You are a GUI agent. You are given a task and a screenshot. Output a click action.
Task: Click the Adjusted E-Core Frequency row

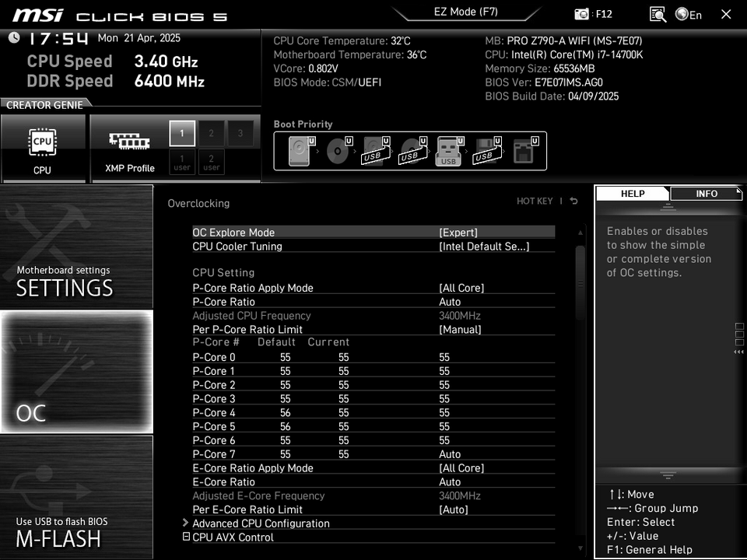pyautogui.click(x=373, y=495)
